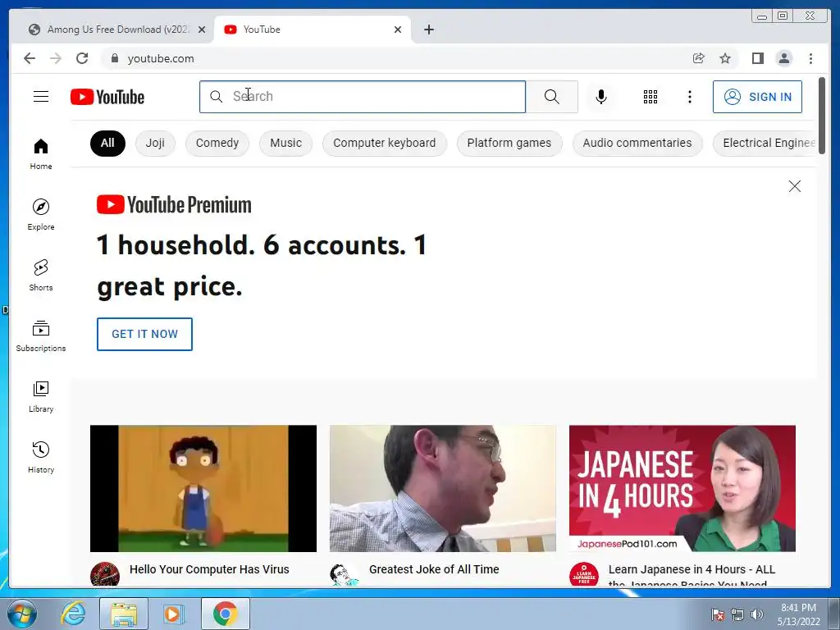The height and width of the screenshot is (630, 840).
Task: Click the YouTube search input field
Action: pyautogui.click(x=363, y=97)
